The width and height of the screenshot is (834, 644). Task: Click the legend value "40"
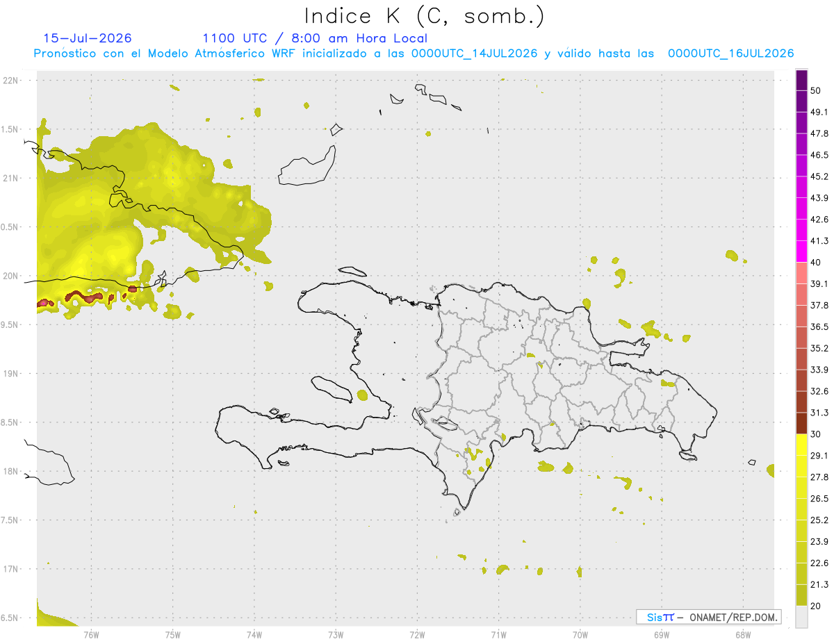816,263
